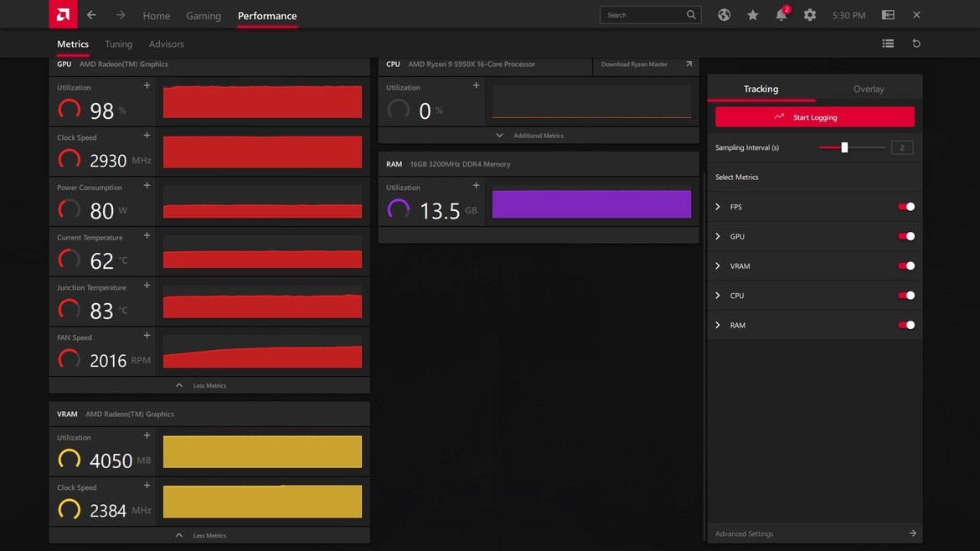980x551 pixels.
Task: Click the FAN Speed graph
Action: tap(262, 352)
